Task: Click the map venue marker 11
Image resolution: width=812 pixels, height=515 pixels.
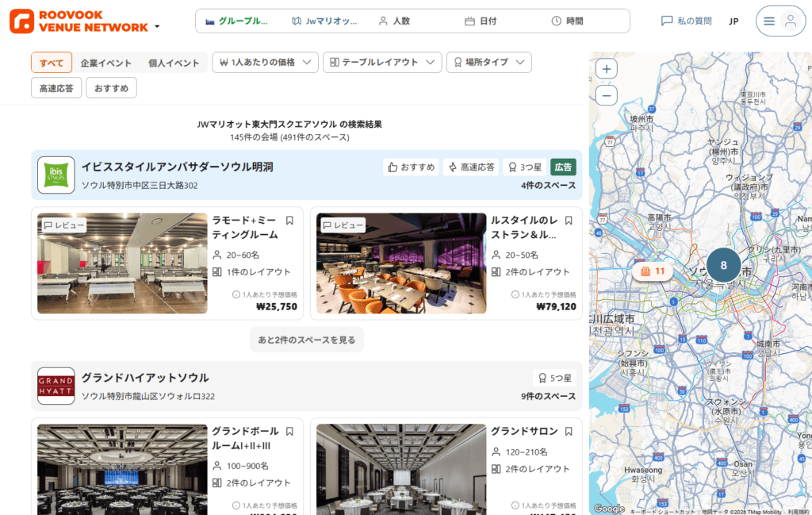Action: (x=653, y=271)
